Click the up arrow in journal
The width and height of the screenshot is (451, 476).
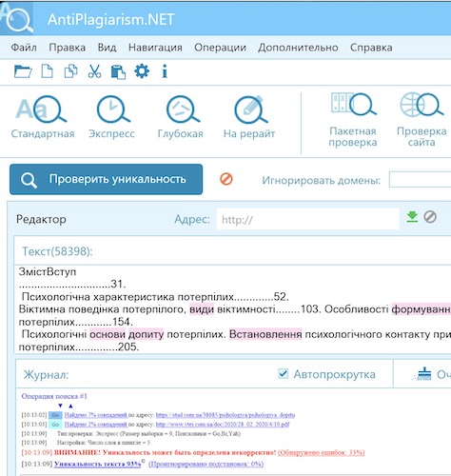(70, 406)
